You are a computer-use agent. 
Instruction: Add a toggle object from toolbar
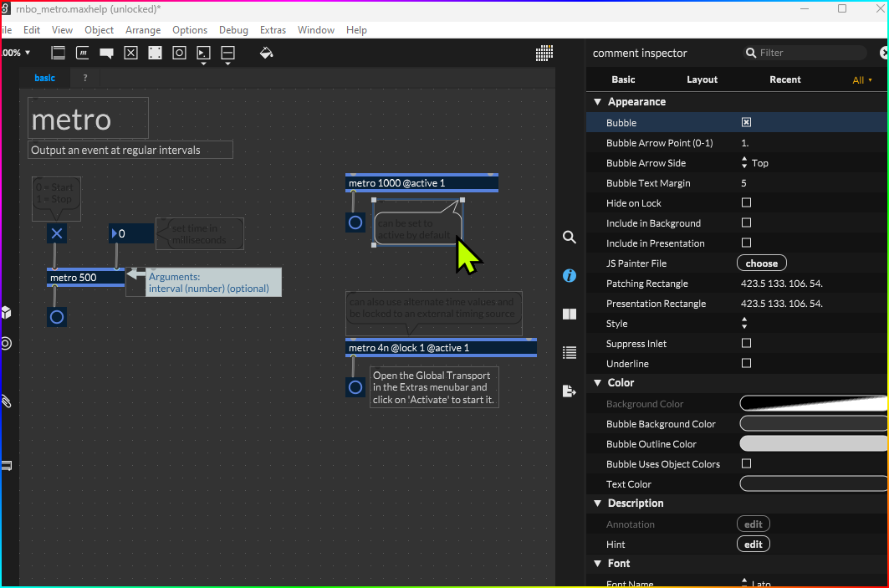[x=131, y=54]
